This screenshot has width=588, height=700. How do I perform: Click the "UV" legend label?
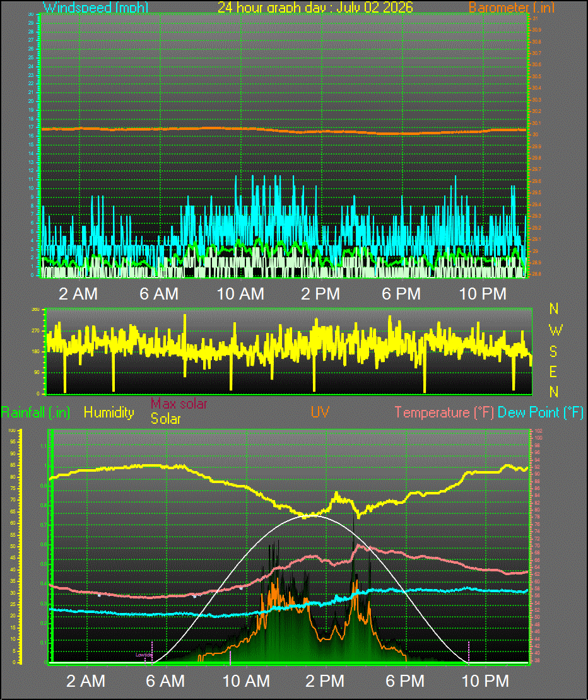pos(320,412)
